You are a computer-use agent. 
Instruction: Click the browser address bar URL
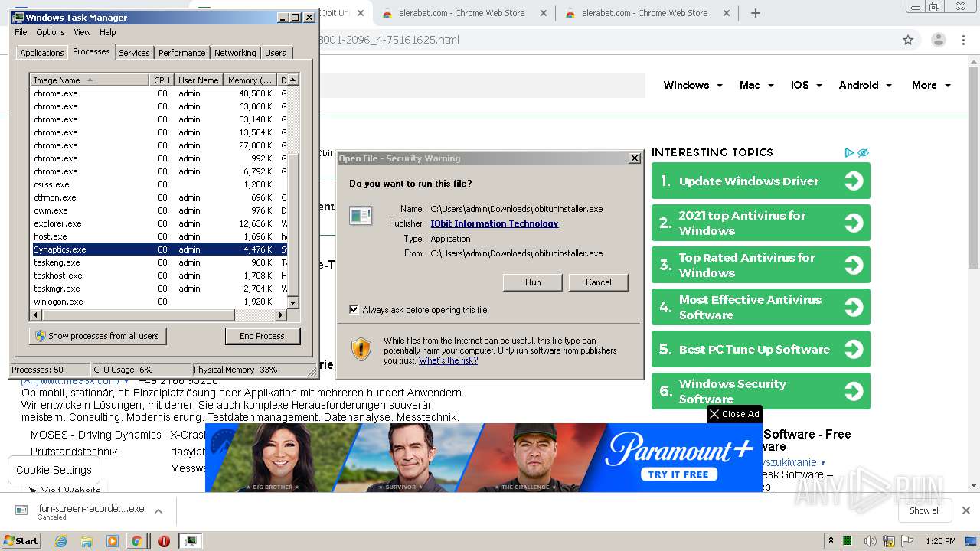tap(389, 40)
